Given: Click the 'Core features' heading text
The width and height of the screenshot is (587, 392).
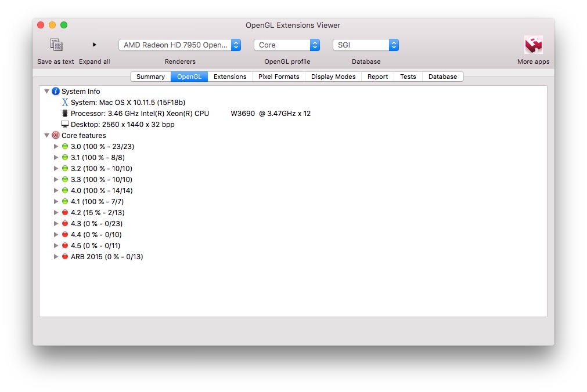Looking at the screenshot, I should tap(84, 136).
